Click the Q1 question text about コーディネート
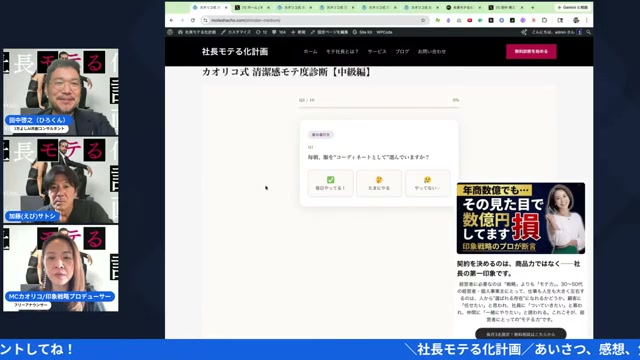The height and width of the screenshot is (360, 640). point(368,157)
